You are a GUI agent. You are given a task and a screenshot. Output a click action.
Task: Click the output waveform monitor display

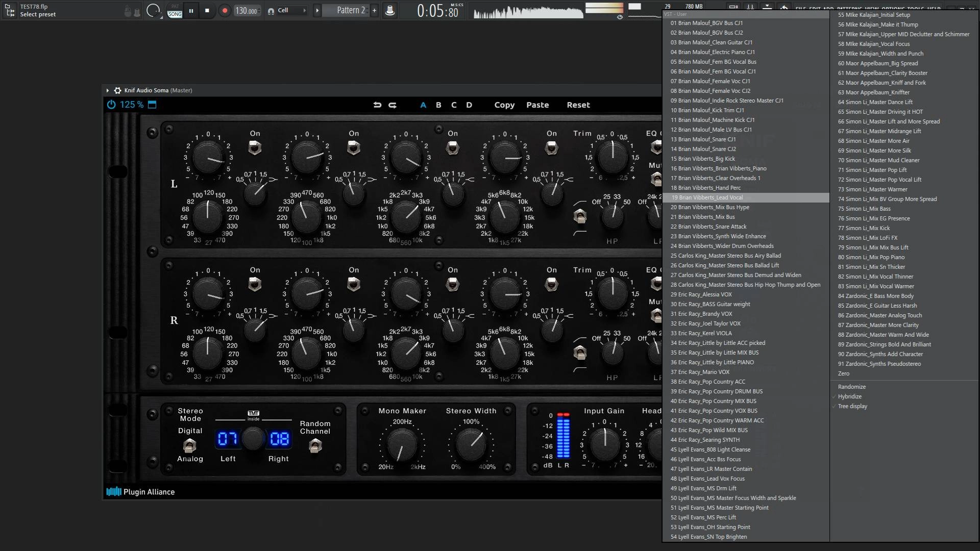(528, 11)
